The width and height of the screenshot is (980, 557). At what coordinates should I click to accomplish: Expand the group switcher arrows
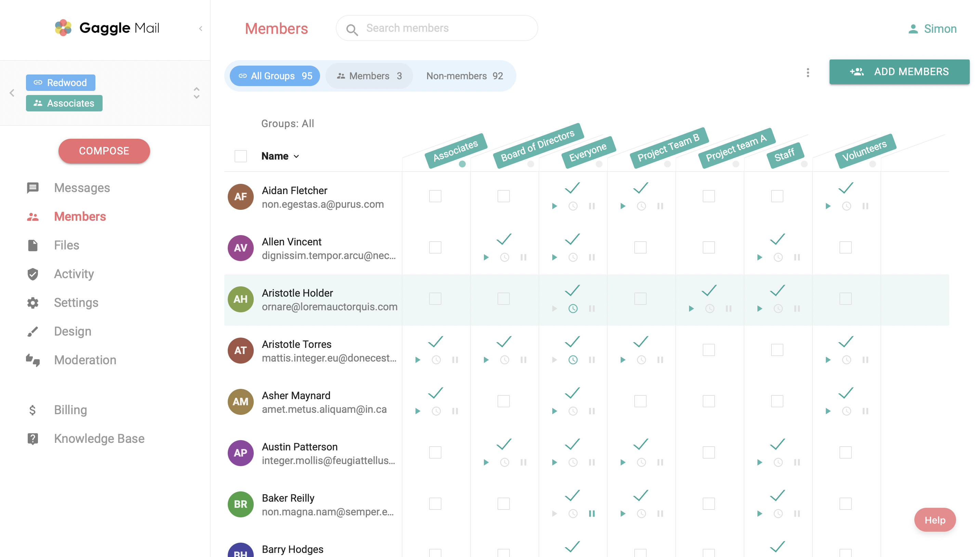click(196, 93)
